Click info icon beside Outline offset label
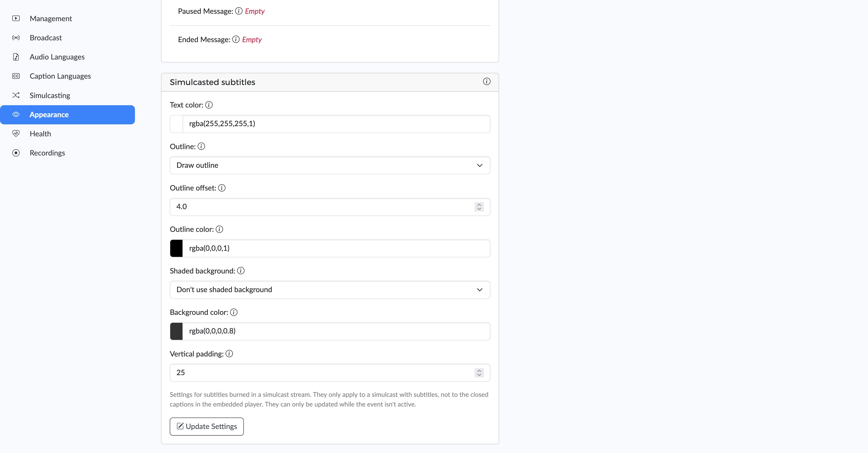The image size is (868, 453). click(222, 188)
